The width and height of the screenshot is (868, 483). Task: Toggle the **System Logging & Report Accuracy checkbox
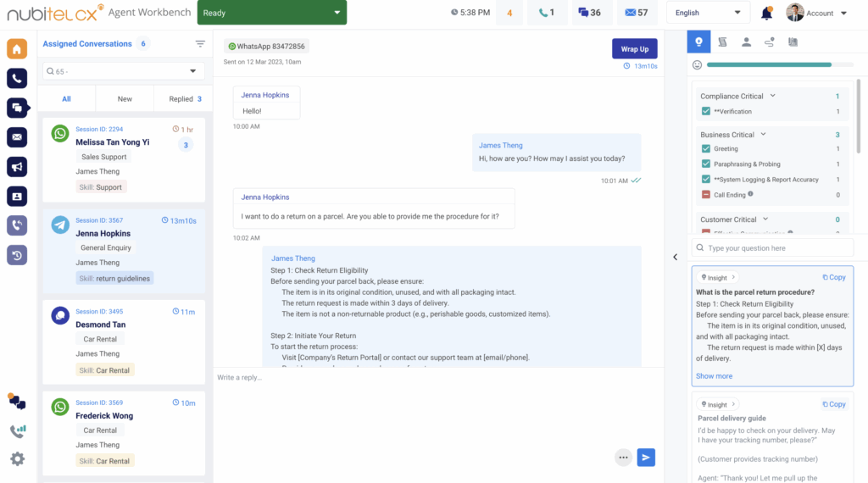pos(706,180)
